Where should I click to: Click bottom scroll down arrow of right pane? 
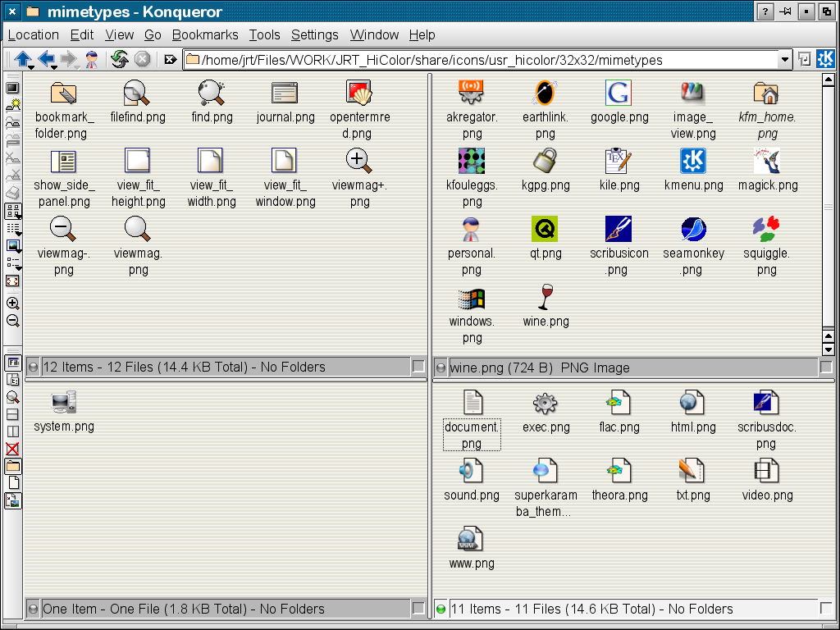829,349
